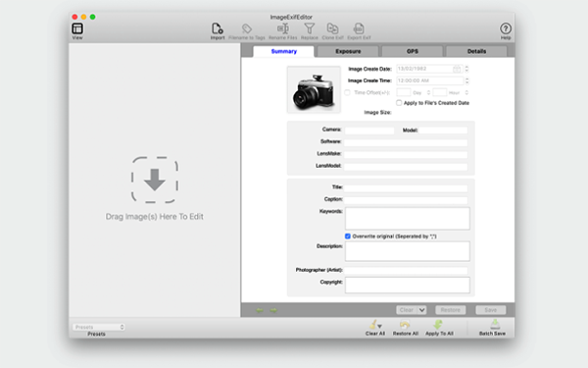Click the Import toolbar icon

coord(218,28)
